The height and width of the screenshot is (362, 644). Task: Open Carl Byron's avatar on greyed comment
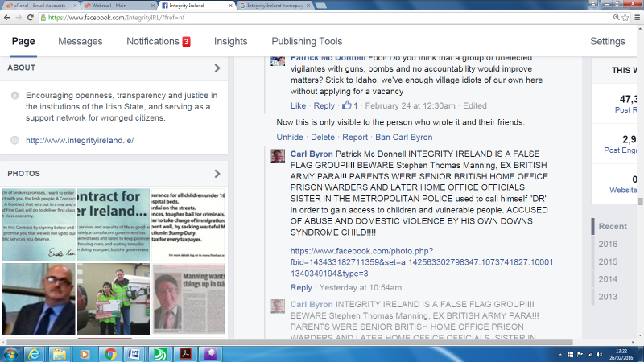[x=278, y=306]
